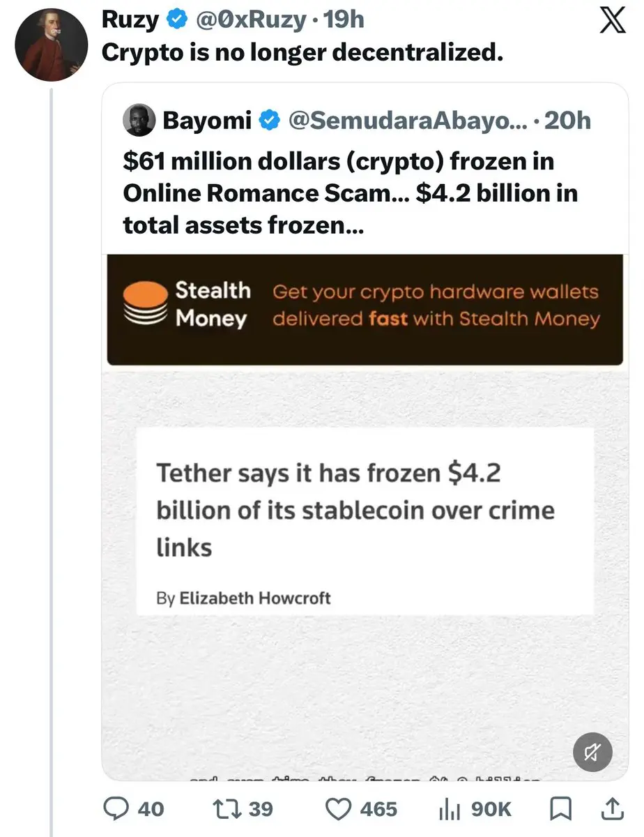
Task: Click the reply comment icon
Action: point(114,808)
